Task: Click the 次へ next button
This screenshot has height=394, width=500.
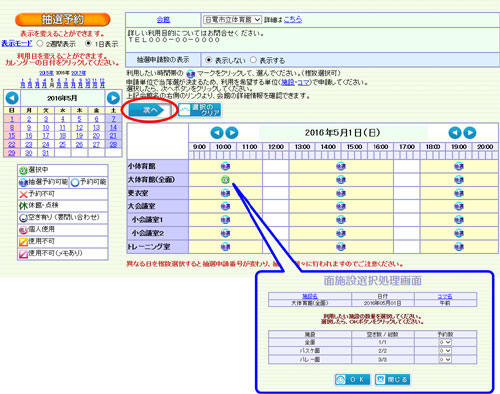Action: [x=150, y=110]
